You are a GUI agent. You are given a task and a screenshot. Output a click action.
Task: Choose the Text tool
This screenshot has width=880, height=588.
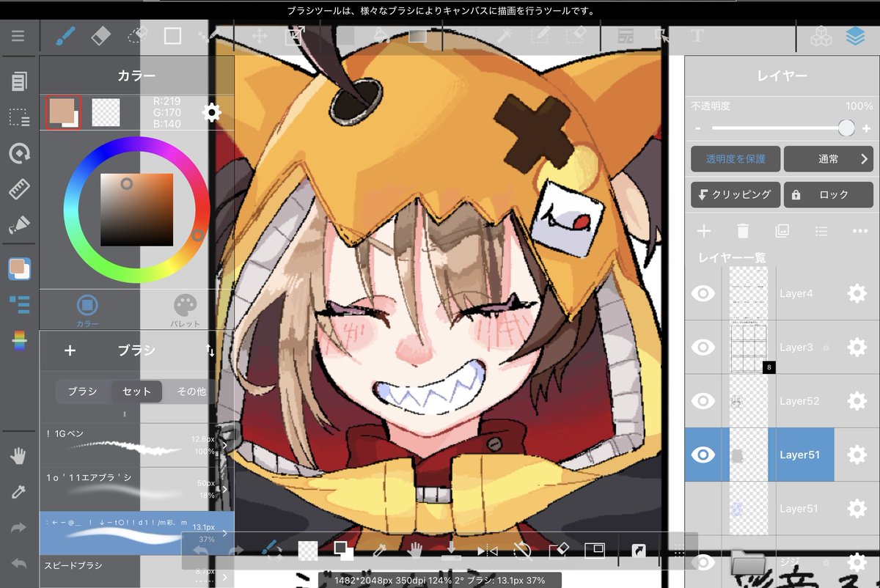(x=697, y=36)
